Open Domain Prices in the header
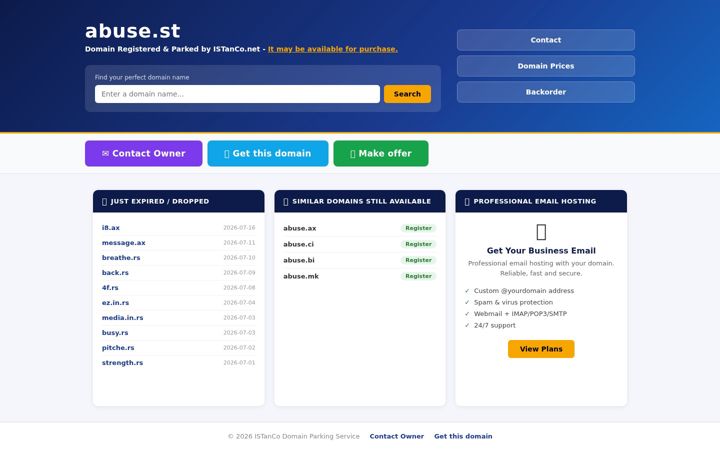The height and width of the screenshot is (450, 720). (x=546, y=66)
